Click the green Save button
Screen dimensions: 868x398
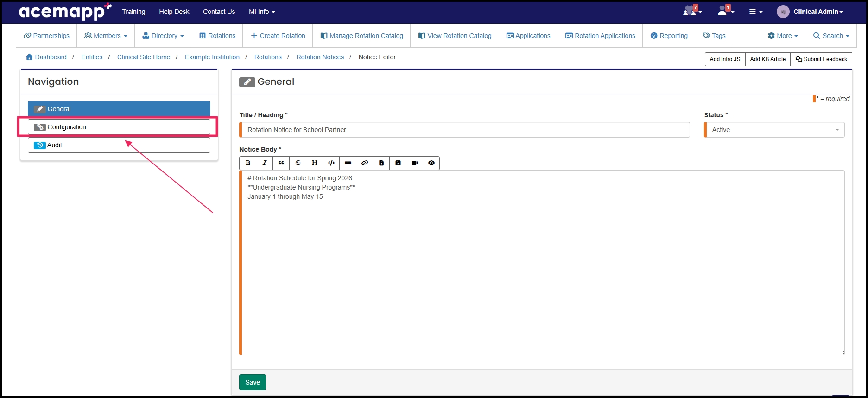point(253,382)
